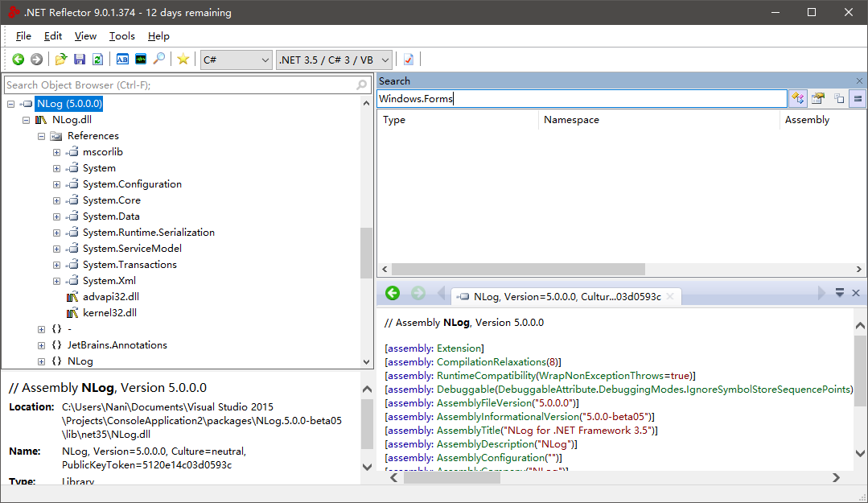
Task: Click the green oscilloscope Analyzer toolbar icon
Action: click(x=141, y=60)
